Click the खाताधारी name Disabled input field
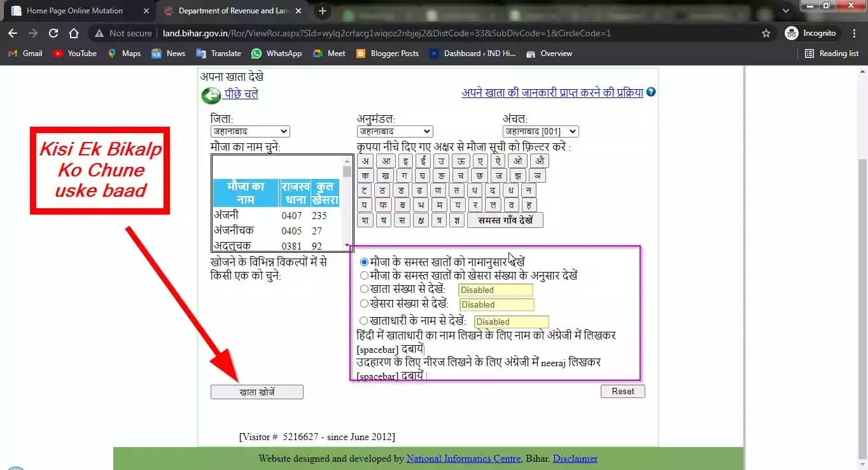The width and height of the screenshot is (868, 470). (511, 322)
